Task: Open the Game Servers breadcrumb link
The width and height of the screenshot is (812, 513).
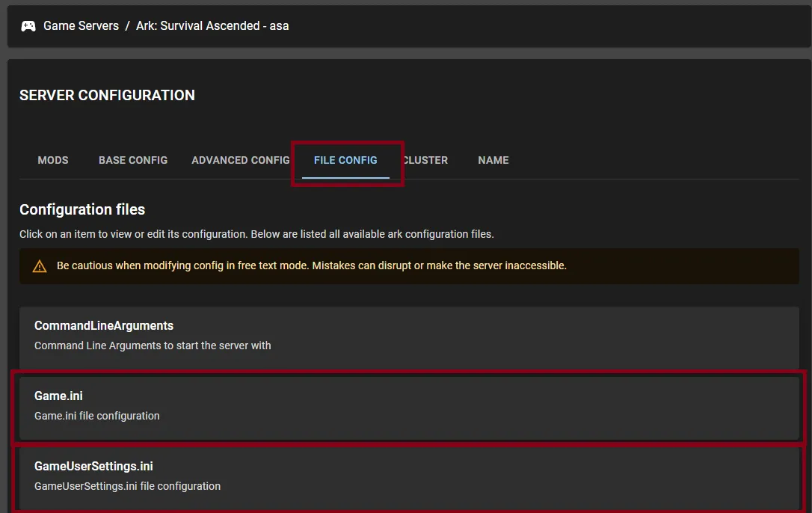Action: pos(81,25)
